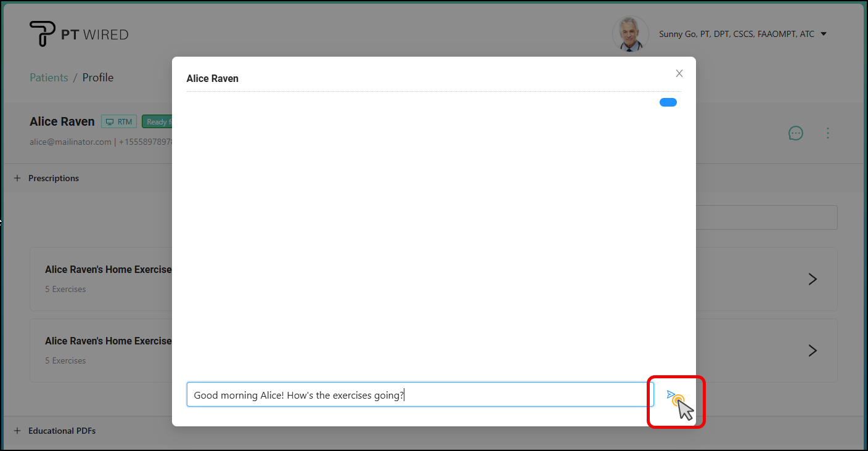This screenshot has width=868, height=451.
Task: Open the three-dot more options menu
Action: (828, 133)
